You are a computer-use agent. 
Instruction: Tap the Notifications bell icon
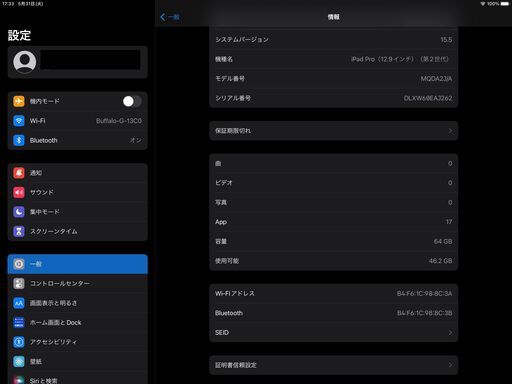19,173
